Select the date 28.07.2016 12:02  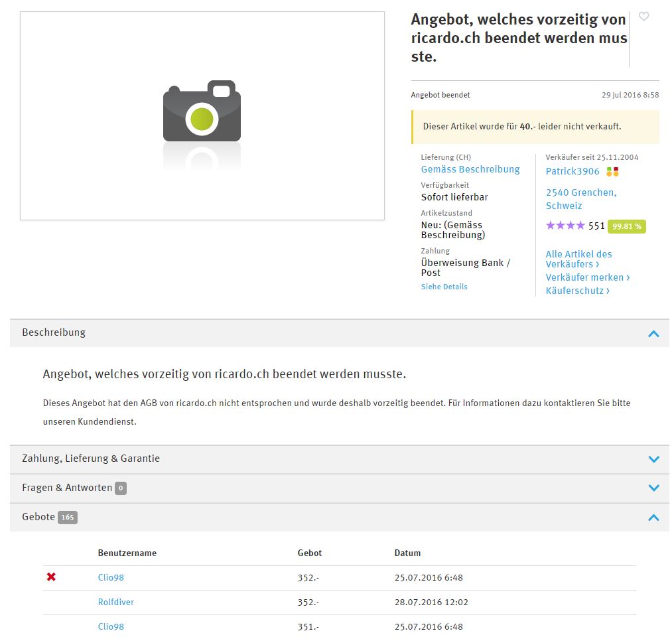click(431, 602)
